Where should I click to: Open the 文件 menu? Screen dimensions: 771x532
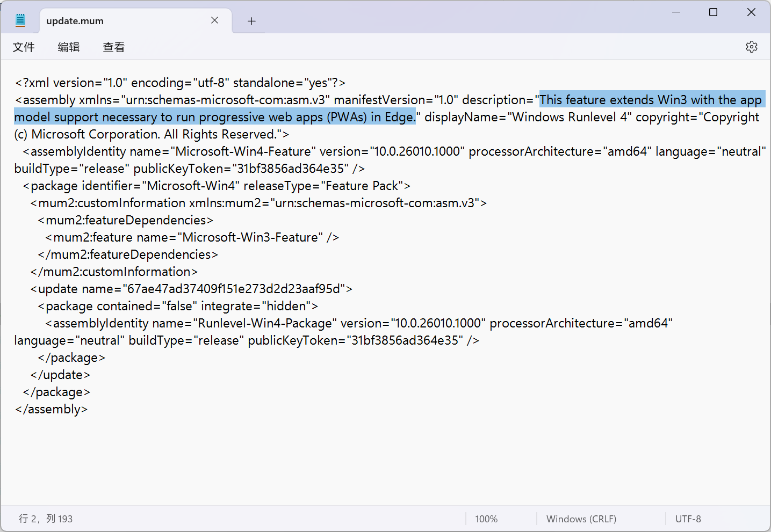(24, 47)
